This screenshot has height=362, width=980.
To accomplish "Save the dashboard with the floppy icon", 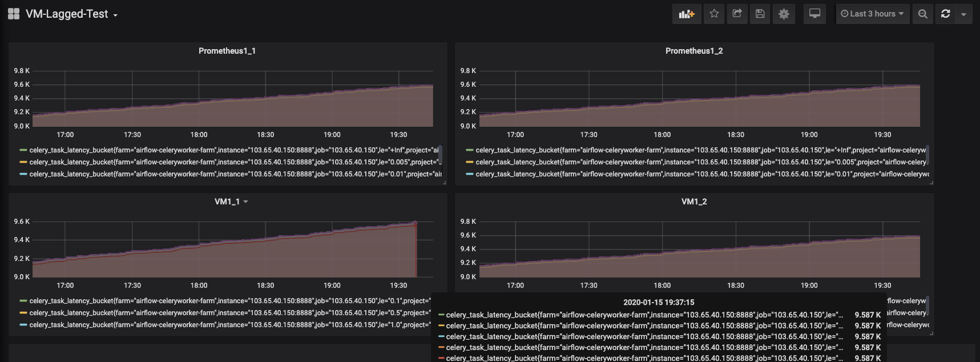I will pyautogui.click(x=760, y=14).
